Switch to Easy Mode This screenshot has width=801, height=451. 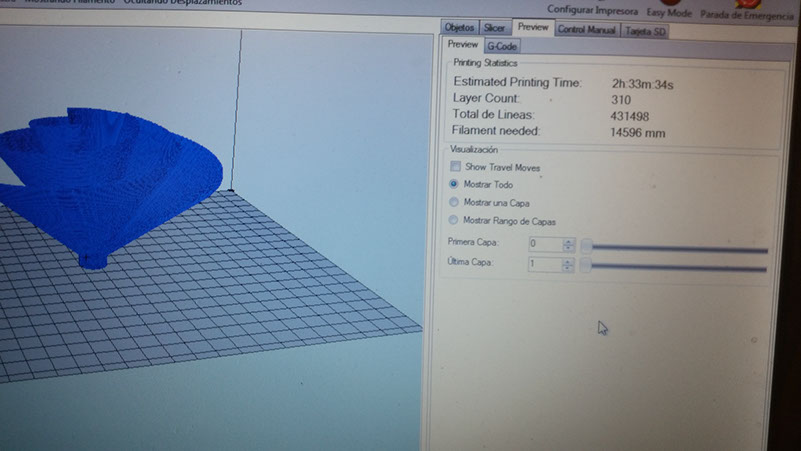click(x=669, y=12)
